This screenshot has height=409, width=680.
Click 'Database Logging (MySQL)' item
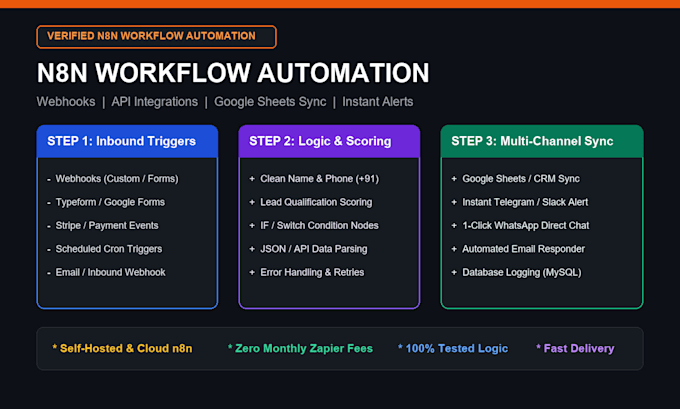coord(522,272)
